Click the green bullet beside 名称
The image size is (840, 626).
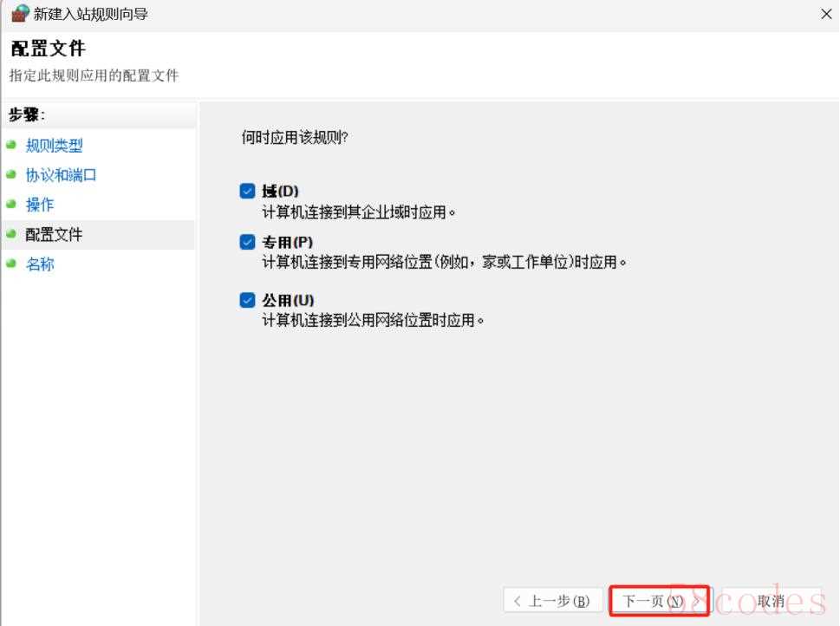[11, 264]
